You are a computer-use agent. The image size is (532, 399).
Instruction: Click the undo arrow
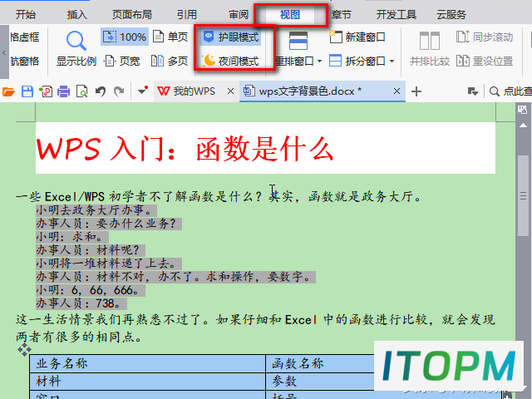pos(101,91)
